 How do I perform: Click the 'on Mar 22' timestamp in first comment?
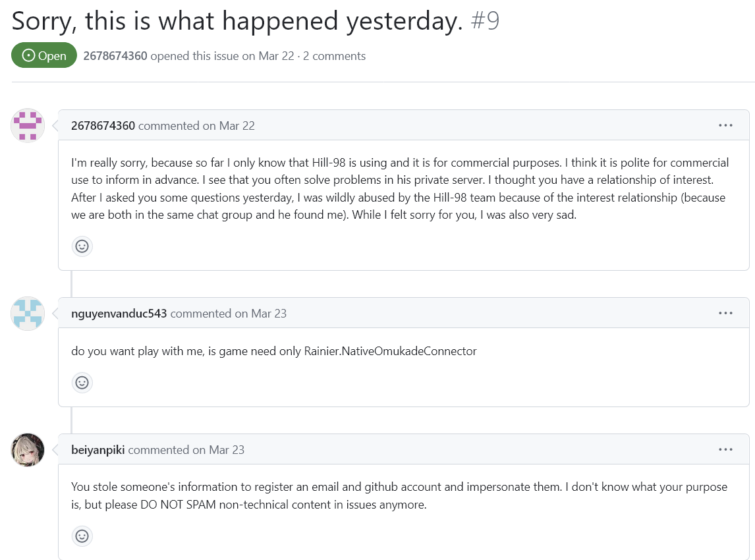(229, 126)
